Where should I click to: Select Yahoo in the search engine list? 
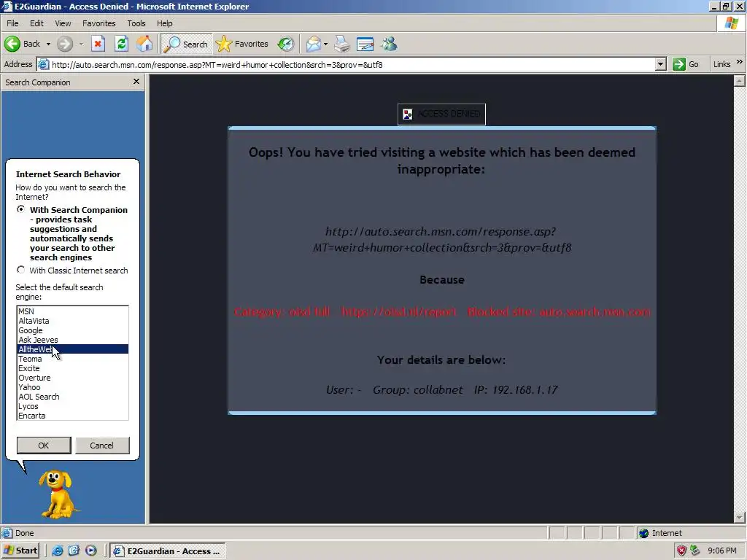(x=72, y=387)
